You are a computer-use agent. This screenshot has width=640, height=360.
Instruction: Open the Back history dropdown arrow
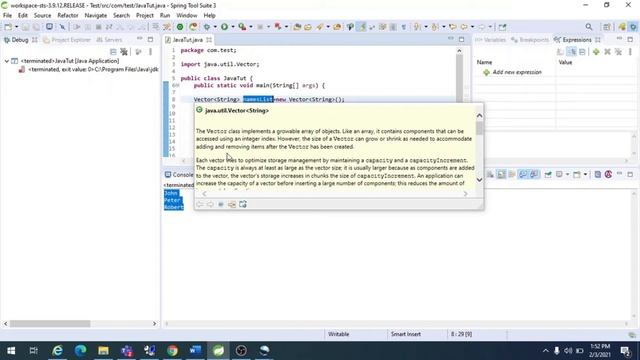[472, 27]
